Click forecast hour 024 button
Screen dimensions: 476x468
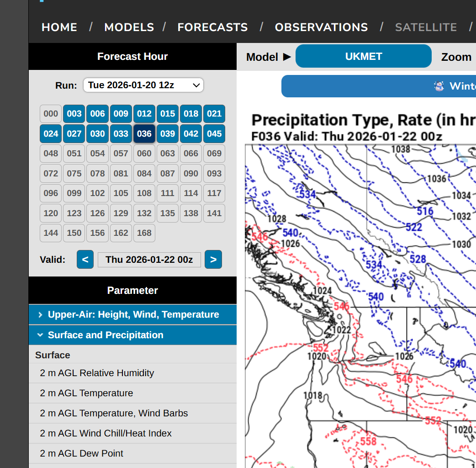pos(51,134)
